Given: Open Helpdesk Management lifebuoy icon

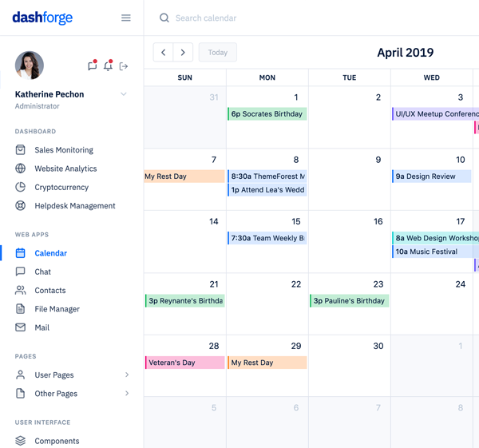Looking at the screenshot, I should [21, 205].
